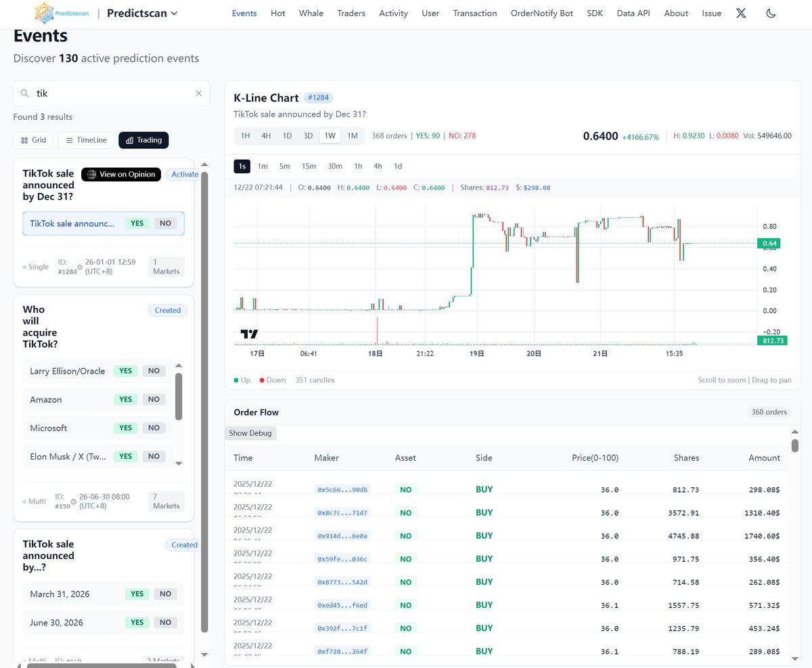Click YES for Larry Ellison/Oracle
The height and width of the screenshot is (668, 812).
[x=125, y=371]
